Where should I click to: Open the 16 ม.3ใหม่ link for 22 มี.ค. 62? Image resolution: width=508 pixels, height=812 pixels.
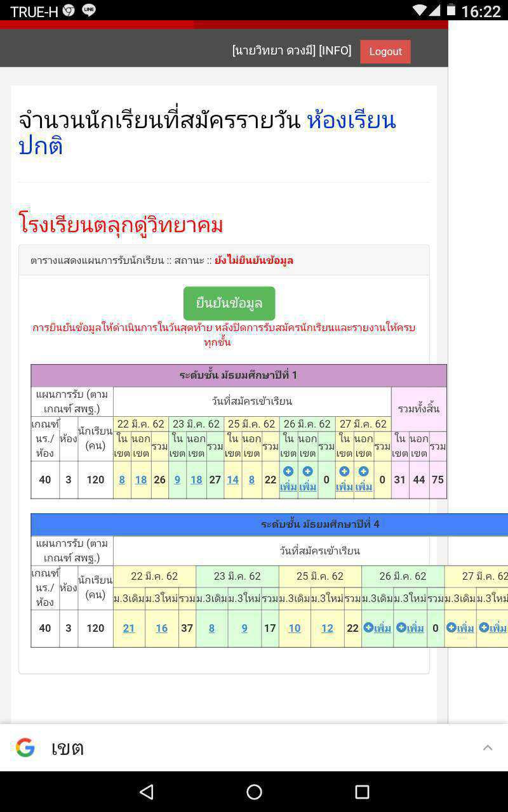tap(162, 628)
